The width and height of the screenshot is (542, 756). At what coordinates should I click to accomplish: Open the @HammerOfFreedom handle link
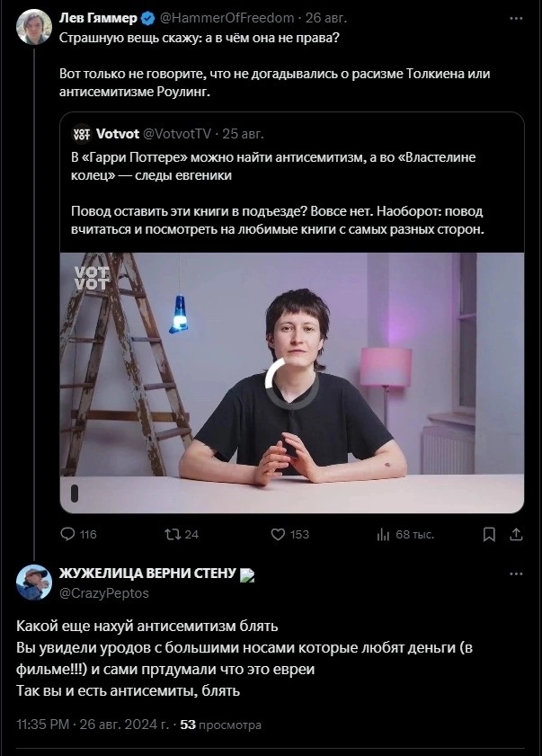227,17
